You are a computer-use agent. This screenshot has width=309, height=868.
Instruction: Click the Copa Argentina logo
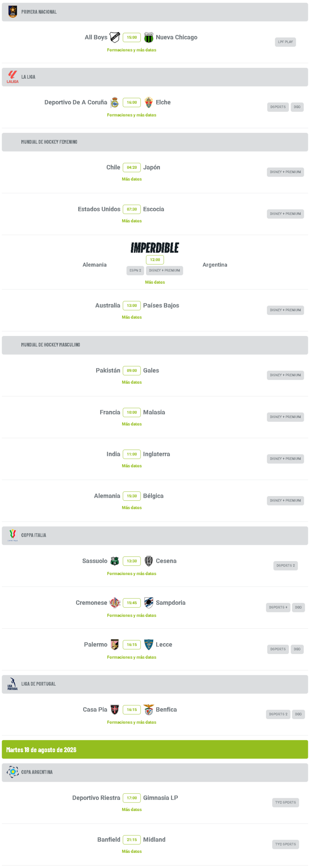click(13, 772)
